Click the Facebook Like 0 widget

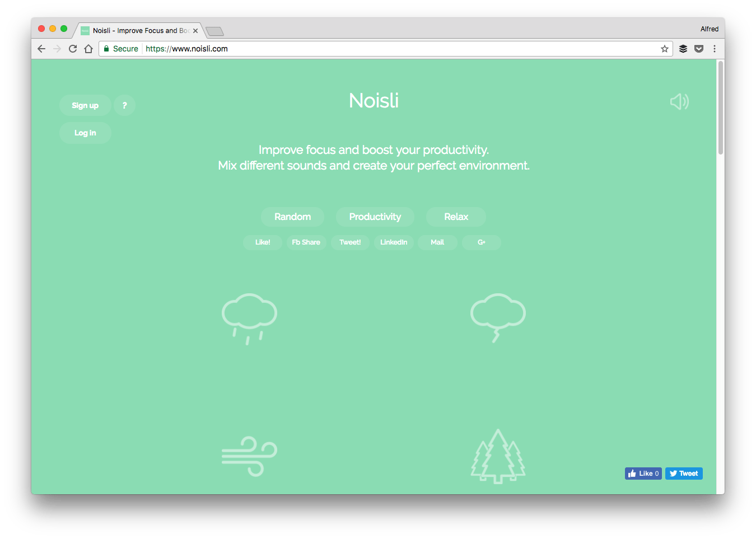point(643,474)
